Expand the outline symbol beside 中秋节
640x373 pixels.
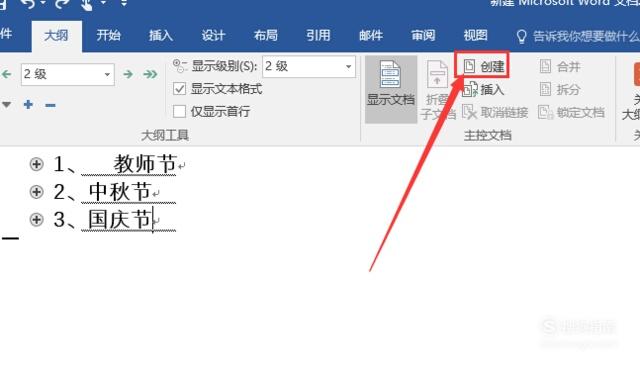tap(36, 191)
